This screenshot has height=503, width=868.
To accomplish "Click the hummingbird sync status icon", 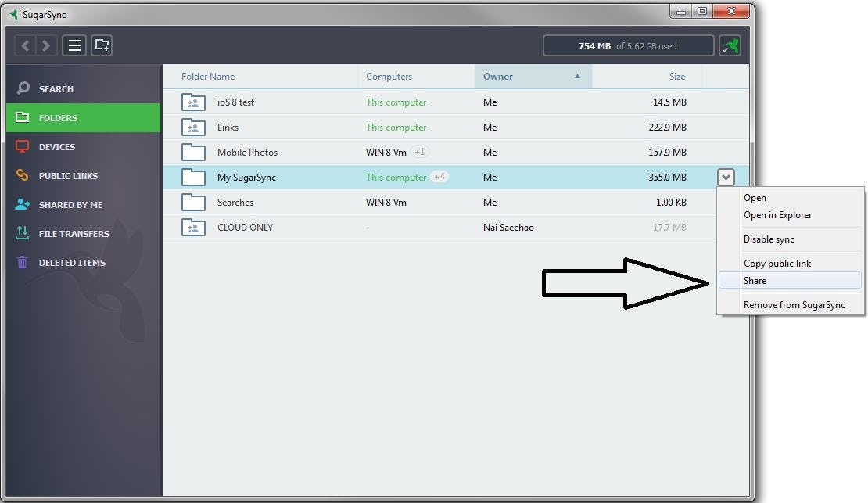I will [730, 45].
